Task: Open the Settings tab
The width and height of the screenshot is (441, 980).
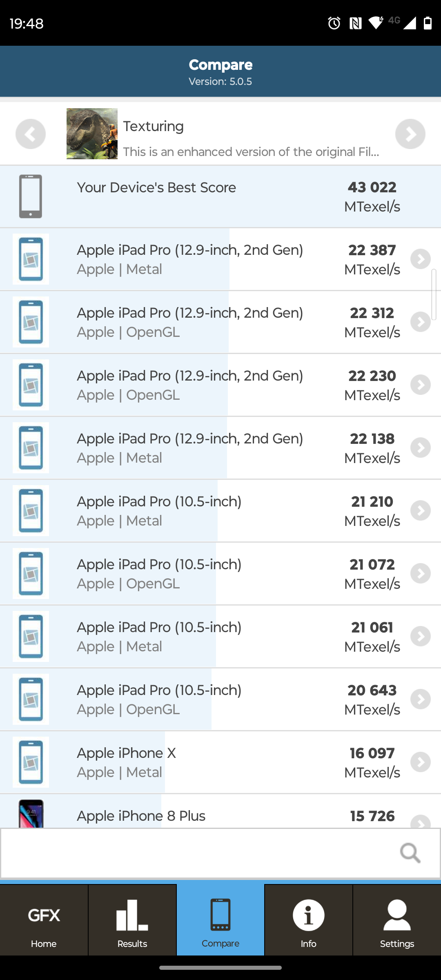Action: click(397, 920)
